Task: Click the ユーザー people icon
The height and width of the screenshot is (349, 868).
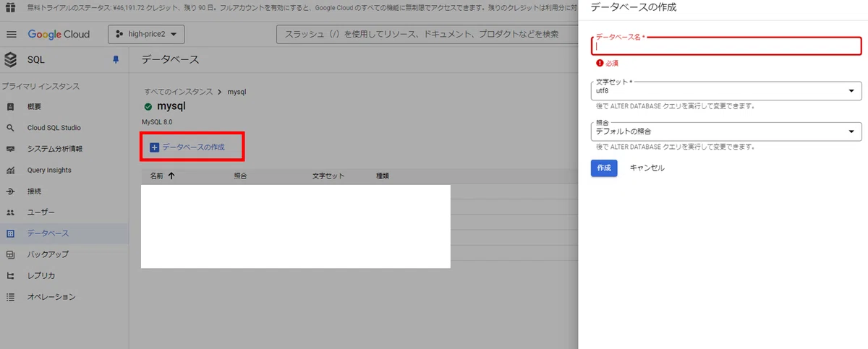Action: tap(10, 212)
